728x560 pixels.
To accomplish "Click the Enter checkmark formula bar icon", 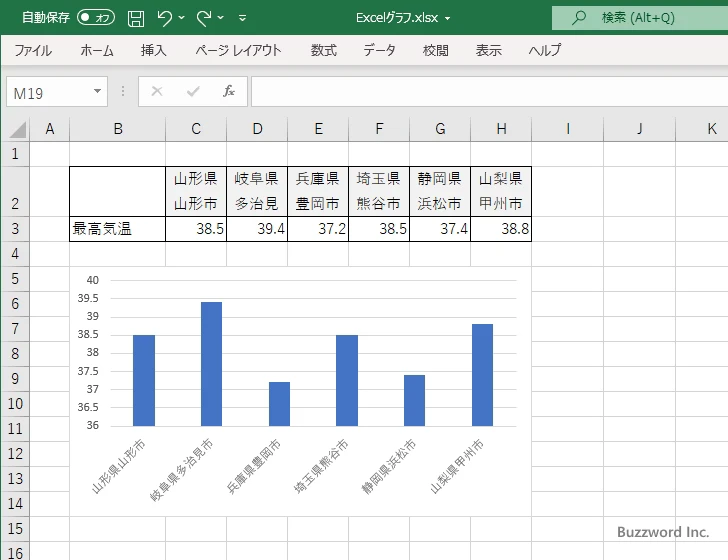I will coord(193,91).
